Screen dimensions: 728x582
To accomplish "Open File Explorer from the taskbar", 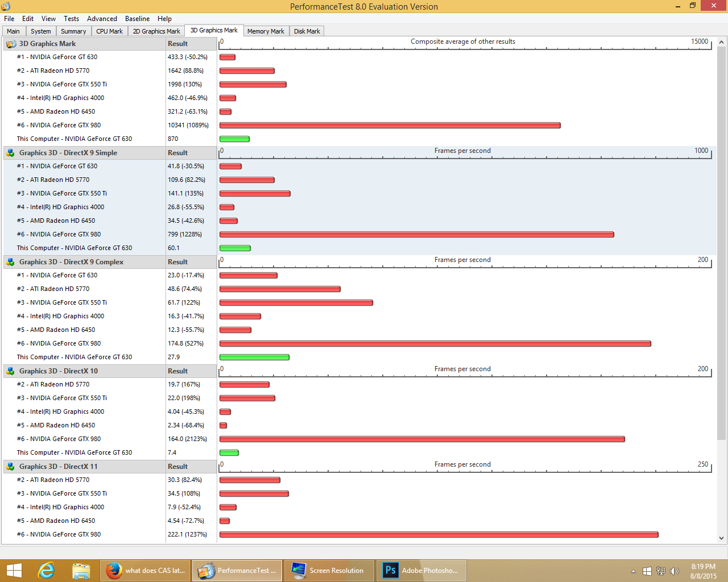I will click(x=81, y=571).
